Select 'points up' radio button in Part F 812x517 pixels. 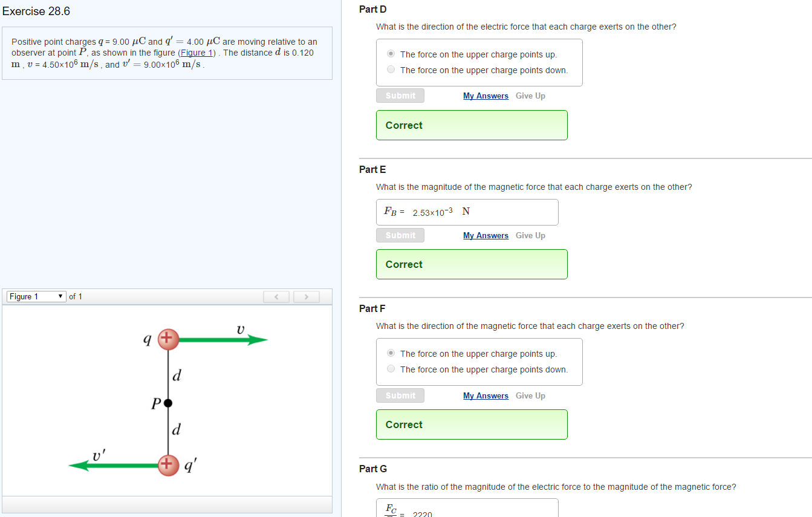point(391,353)
